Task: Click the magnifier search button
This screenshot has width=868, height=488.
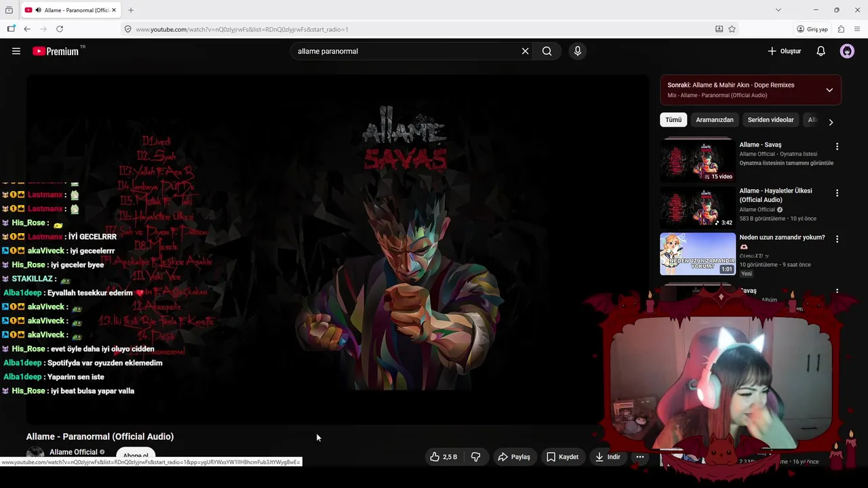Action: tap(547, 51)
